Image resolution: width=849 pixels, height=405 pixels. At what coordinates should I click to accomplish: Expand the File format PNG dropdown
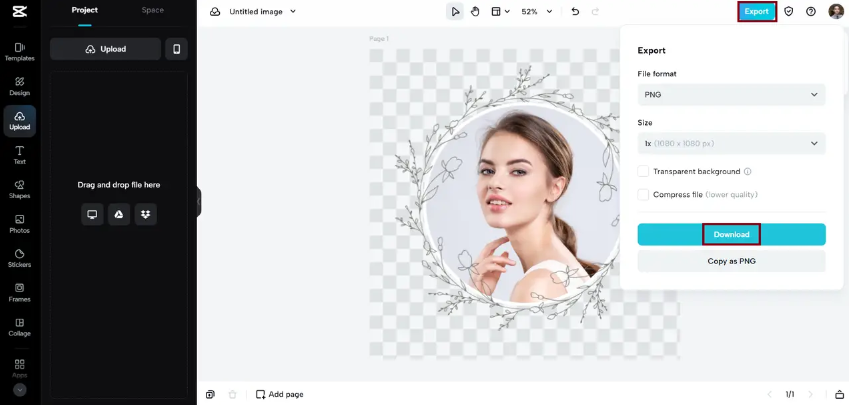pyautogui.click(x=731, y=95)
